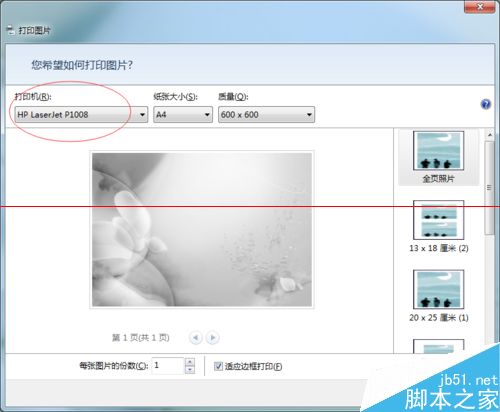Click the grayscale photo print preview
This screenshot has height=412, width=500.
[202, 229]
